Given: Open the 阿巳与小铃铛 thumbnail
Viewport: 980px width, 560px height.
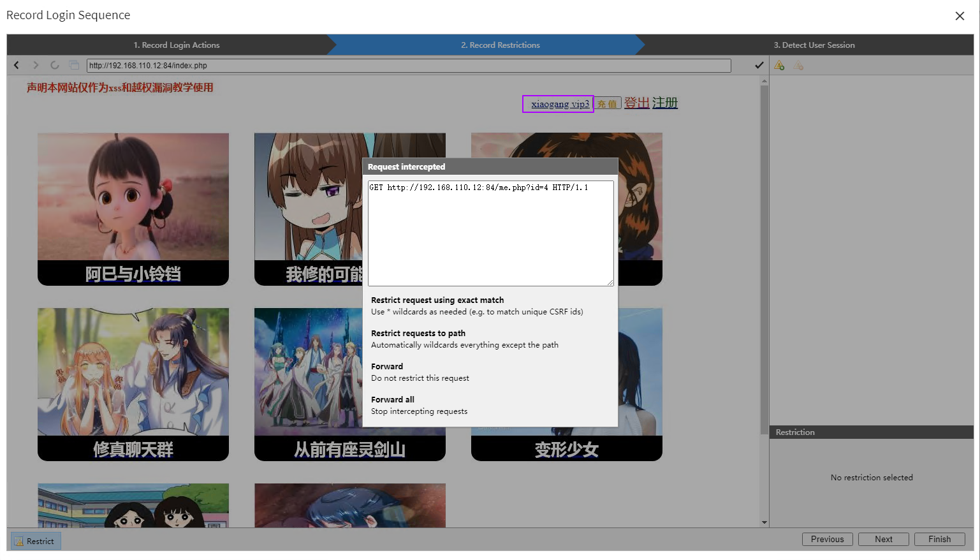Looking at the screenshot, I should pos(133,209).
